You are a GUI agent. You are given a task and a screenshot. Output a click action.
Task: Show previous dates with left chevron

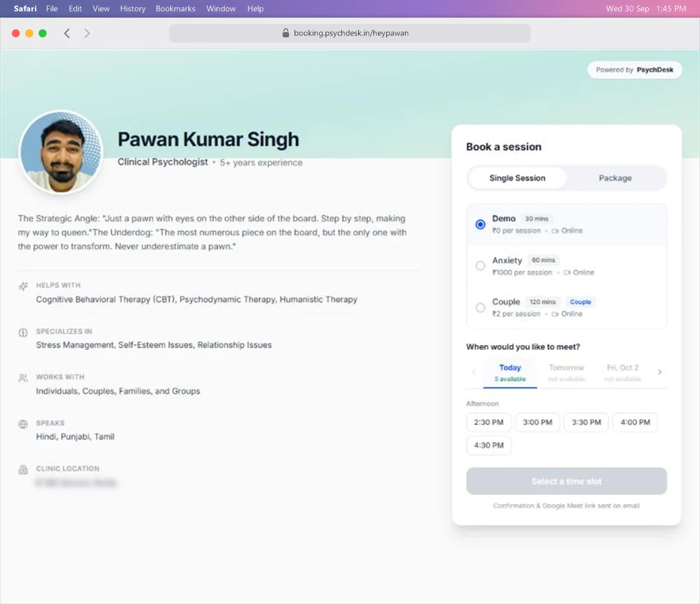click(474, 372)
